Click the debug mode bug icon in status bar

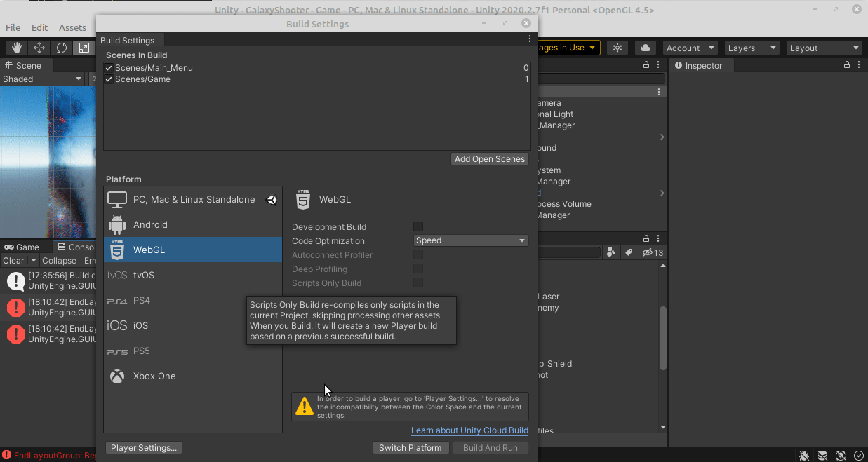[804, 455]
